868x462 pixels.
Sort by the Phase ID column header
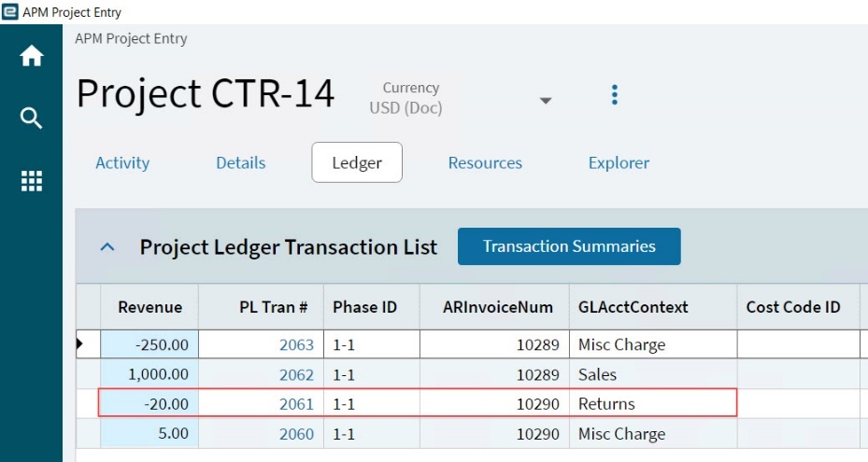tap(372, 307)
